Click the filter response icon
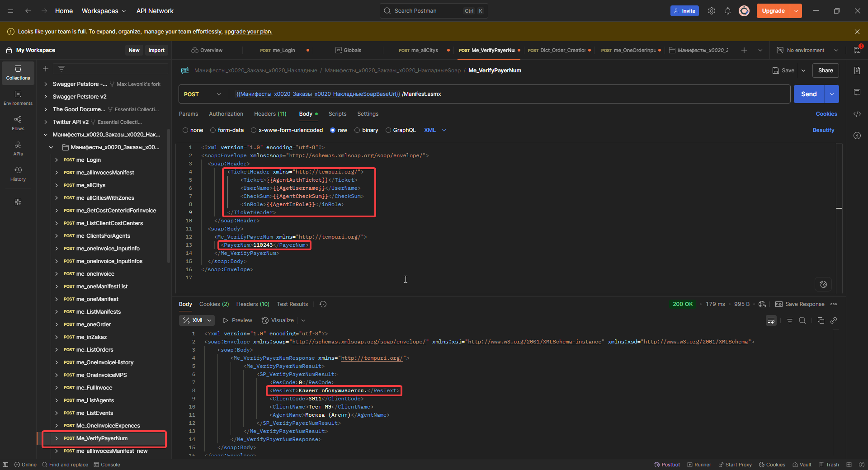Viewport: 868px width, 470px height. coord(790,320)
